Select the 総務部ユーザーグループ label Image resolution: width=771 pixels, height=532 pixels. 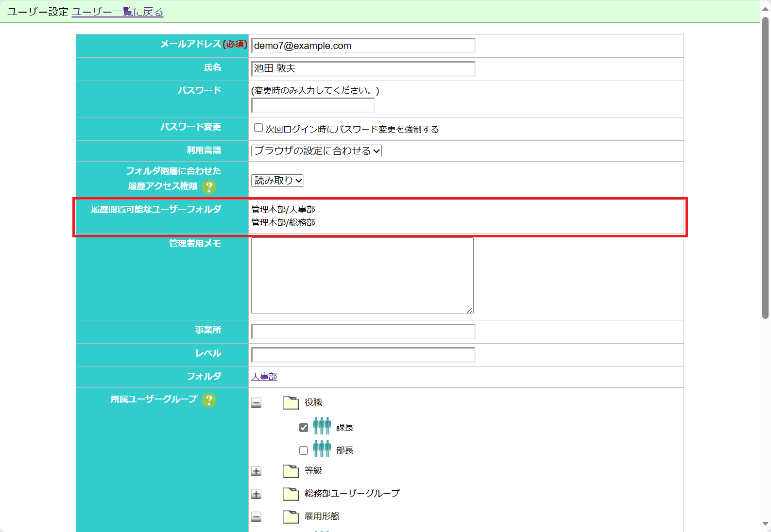pyautogui.click(x=352, y=494)
